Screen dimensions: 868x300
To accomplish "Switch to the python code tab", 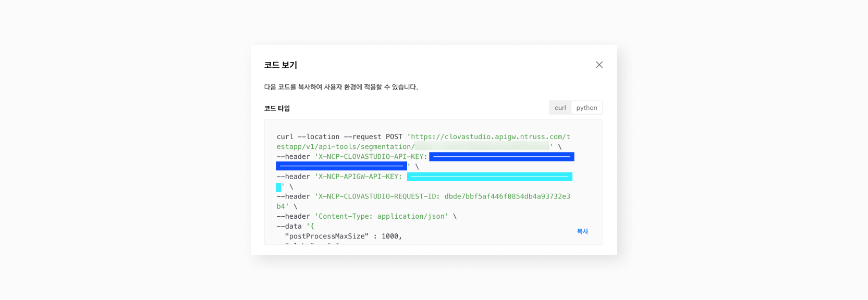I will (x=586, y=108).
